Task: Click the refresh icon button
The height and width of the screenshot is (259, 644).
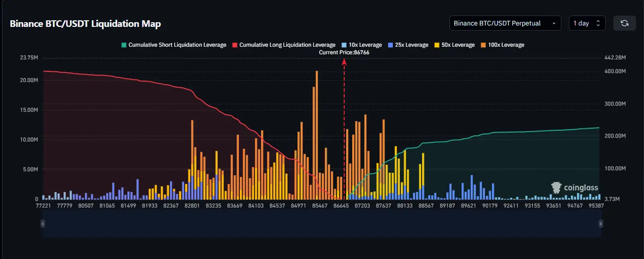Action: 624,23
